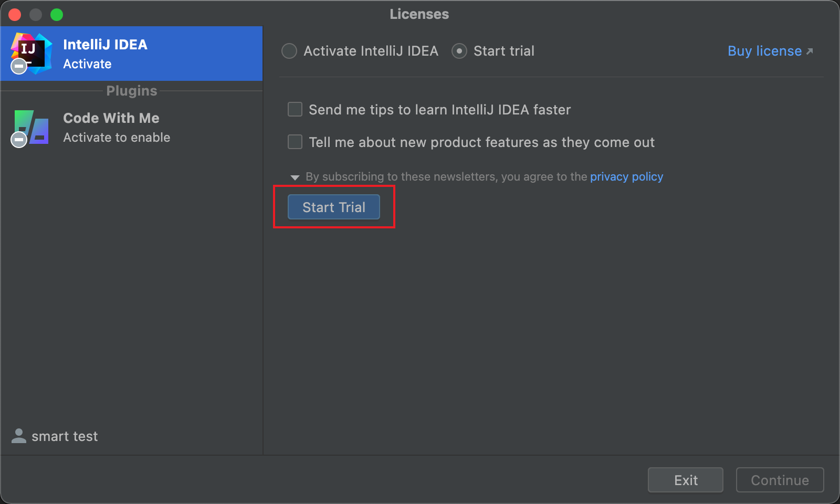Select the Start trial radio button

click(x=459, y=51)
